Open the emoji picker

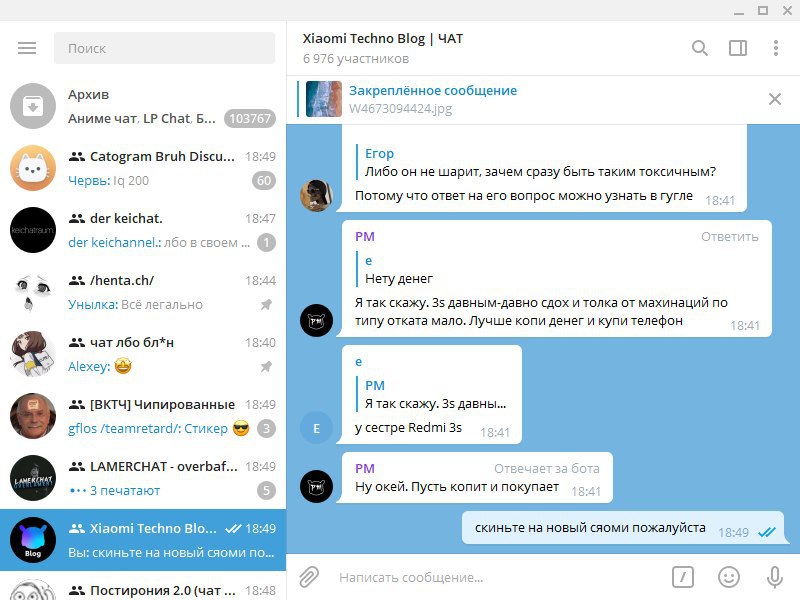pos(729,577)
